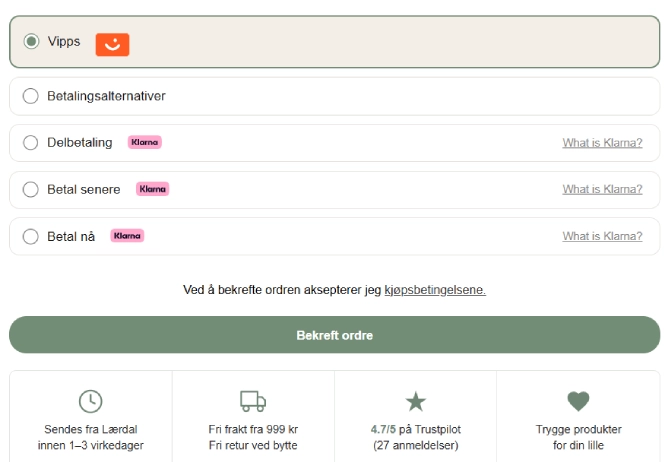Screen dimensions: 670x462
Task: Click the Klarna badge beside Betal nå
Action: pos(127,235)
